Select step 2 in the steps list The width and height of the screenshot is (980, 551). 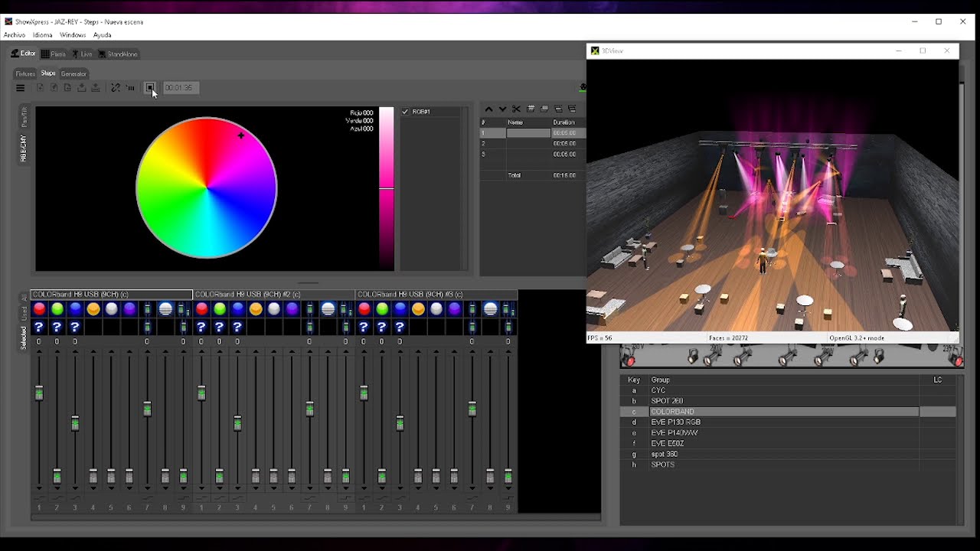click(528, 144)
